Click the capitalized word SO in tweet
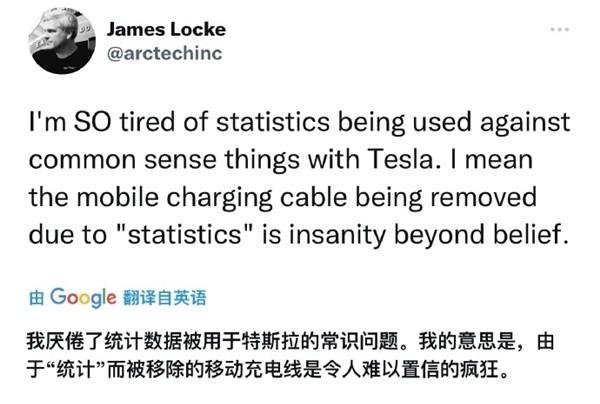Image resolution: width=600 pixels, height=404 pixels. click(92, 122)
